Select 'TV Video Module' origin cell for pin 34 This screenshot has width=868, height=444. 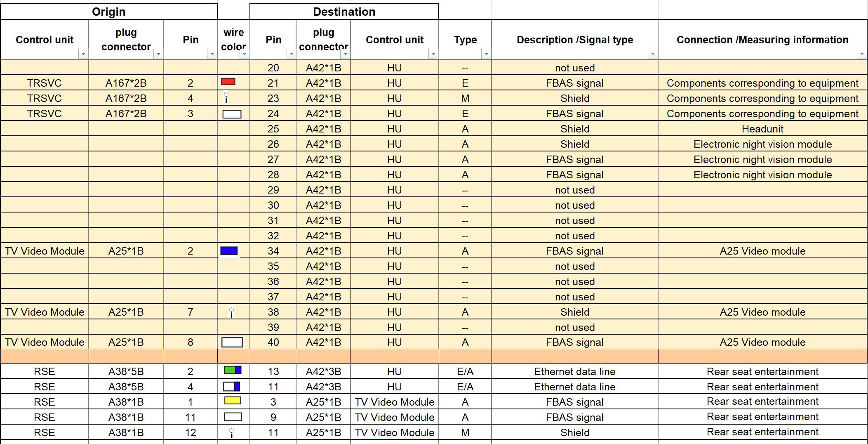point(45,251)
